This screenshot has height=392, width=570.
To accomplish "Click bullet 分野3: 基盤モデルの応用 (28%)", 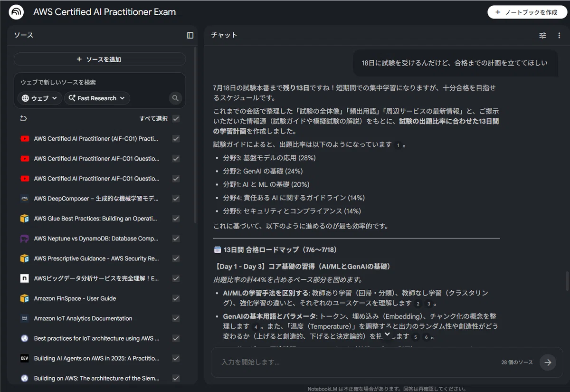I will (269, 158).
